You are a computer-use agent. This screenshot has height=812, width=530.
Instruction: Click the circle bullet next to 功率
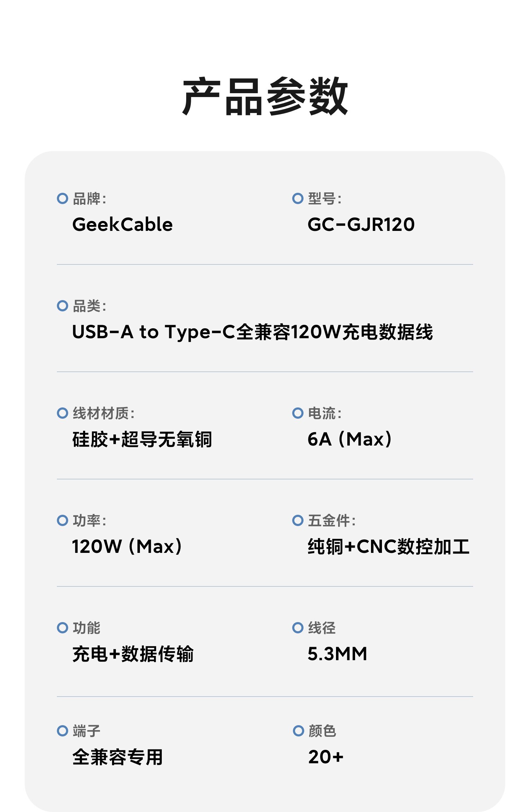click(x=63, y=520)
